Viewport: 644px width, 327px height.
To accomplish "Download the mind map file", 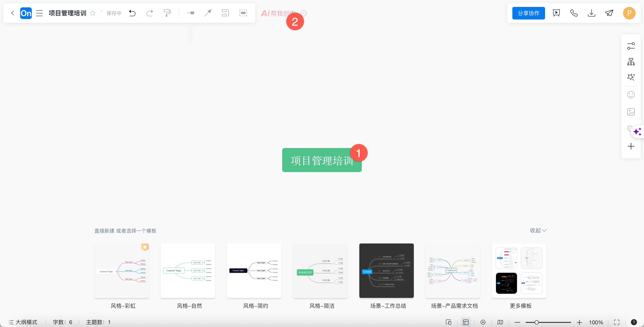I will click(x=592, y=13).
